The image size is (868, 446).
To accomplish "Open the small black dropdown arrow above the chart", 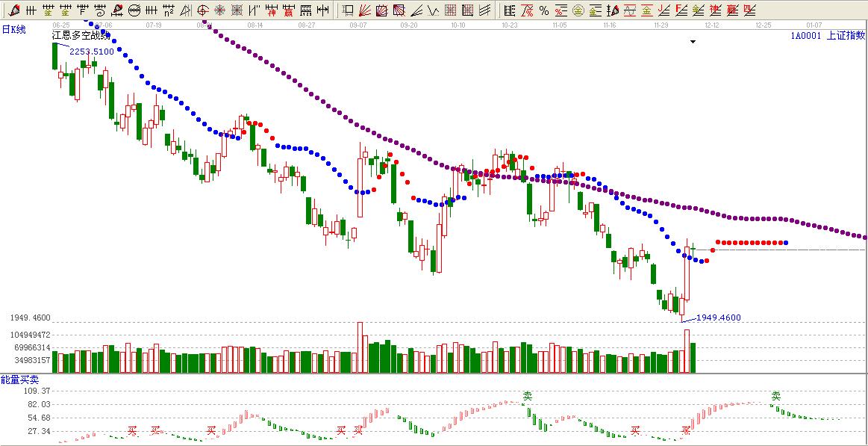I will pos(693,43).
